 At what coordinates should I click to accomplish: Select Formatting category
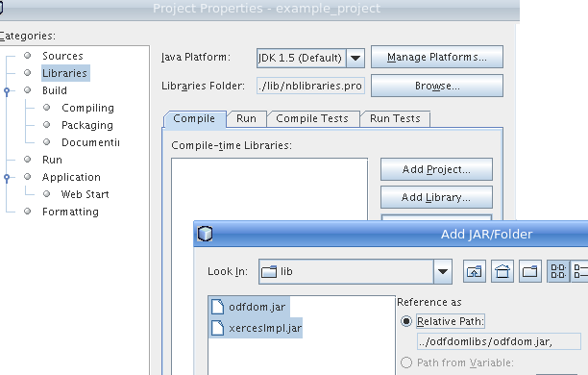(x=70, y=212)
